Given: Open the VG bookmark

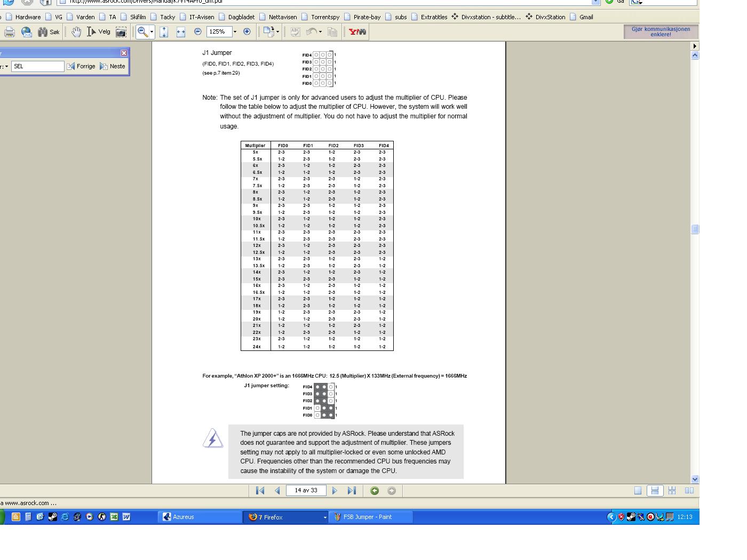Looking at the screenshot, I should tap(53, 17).
